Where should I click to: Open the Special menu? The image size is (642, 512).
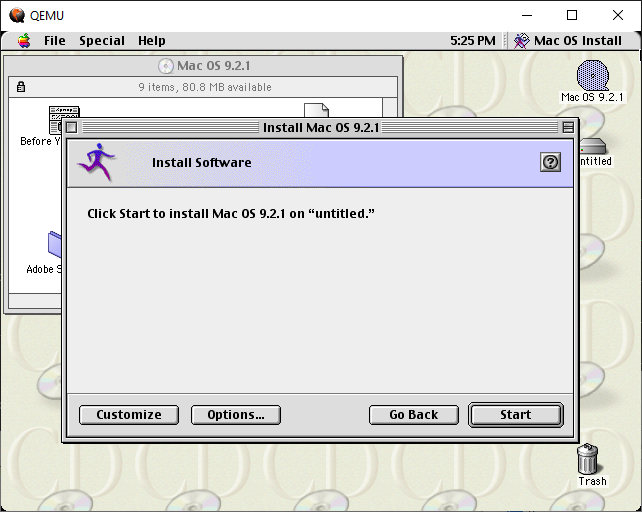[x=102, y=41]
